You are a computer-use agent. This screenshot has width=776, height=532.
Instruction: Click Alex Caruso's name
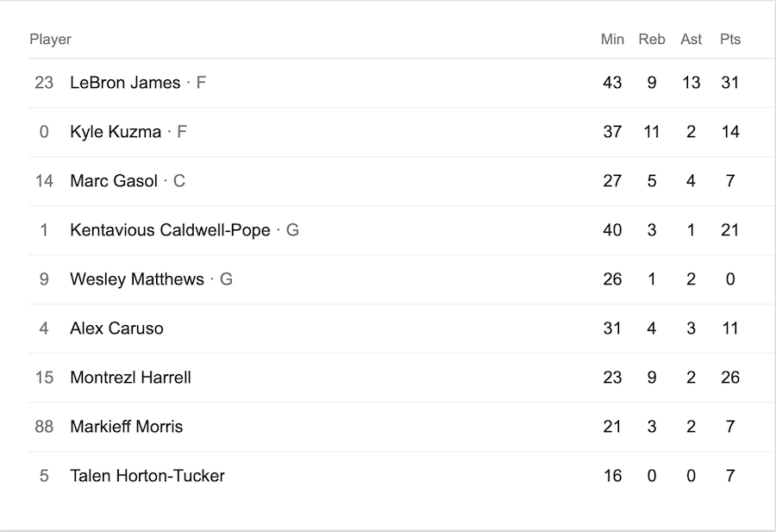click(x=116, y=329)
